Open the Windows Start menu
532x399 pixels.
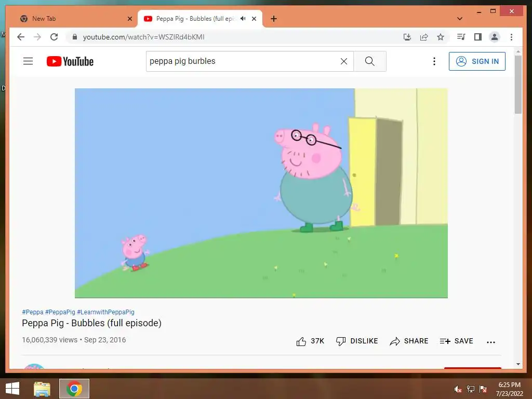[12, 389]
